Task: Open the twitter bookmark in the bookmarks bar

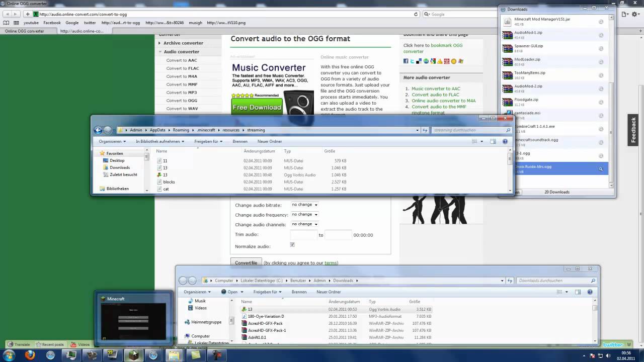Action: pos(90,23)
